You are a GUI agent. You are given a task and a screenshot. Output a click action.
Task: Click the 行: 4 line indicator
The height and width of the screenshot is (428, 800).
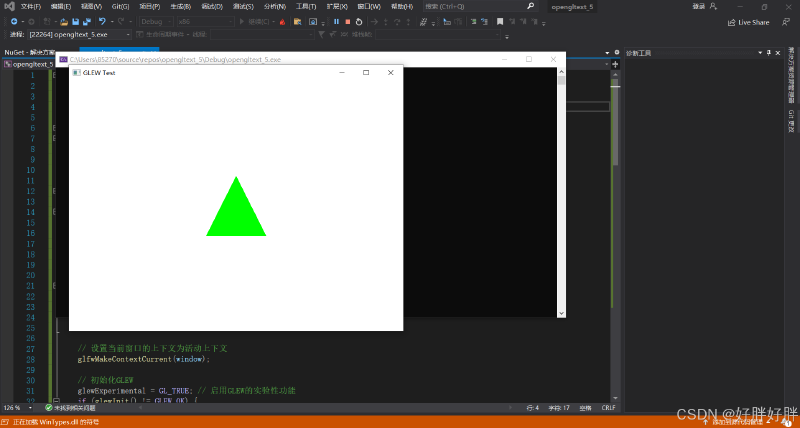(532, 408)
